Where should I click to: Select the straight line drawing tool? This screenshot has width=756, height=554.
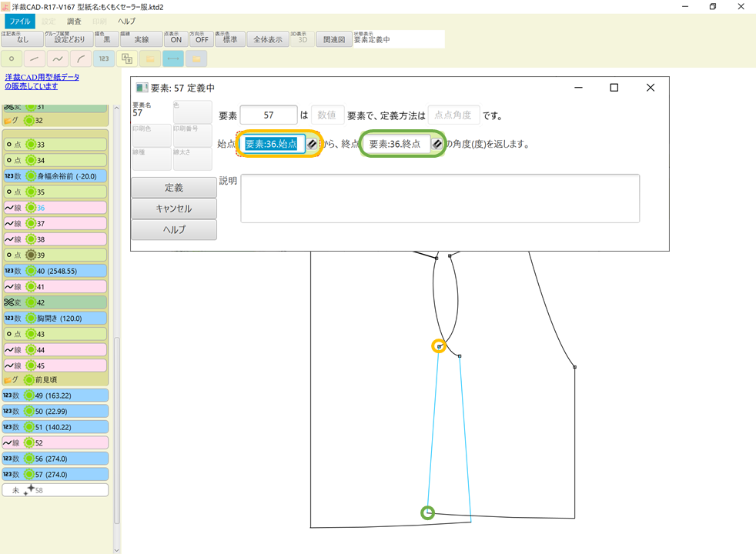click(34, 58)
